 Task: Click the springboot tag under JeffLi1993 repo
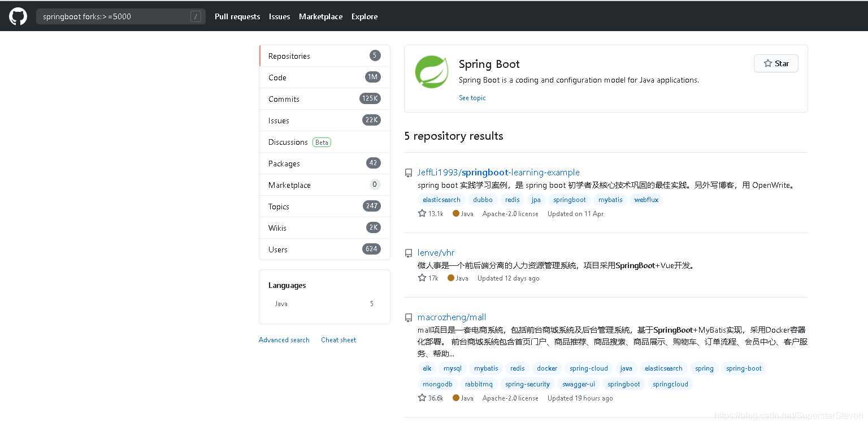click(570, 200)
